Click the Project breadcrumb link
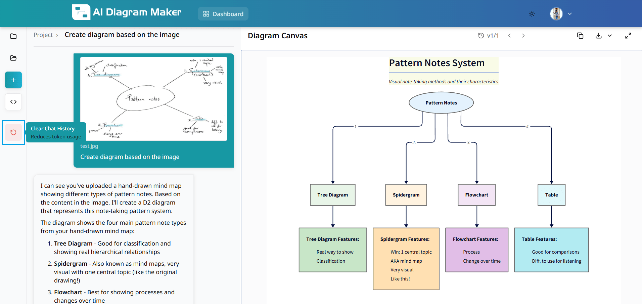Viewport: 644px width, 304px height. pos(43,35)
